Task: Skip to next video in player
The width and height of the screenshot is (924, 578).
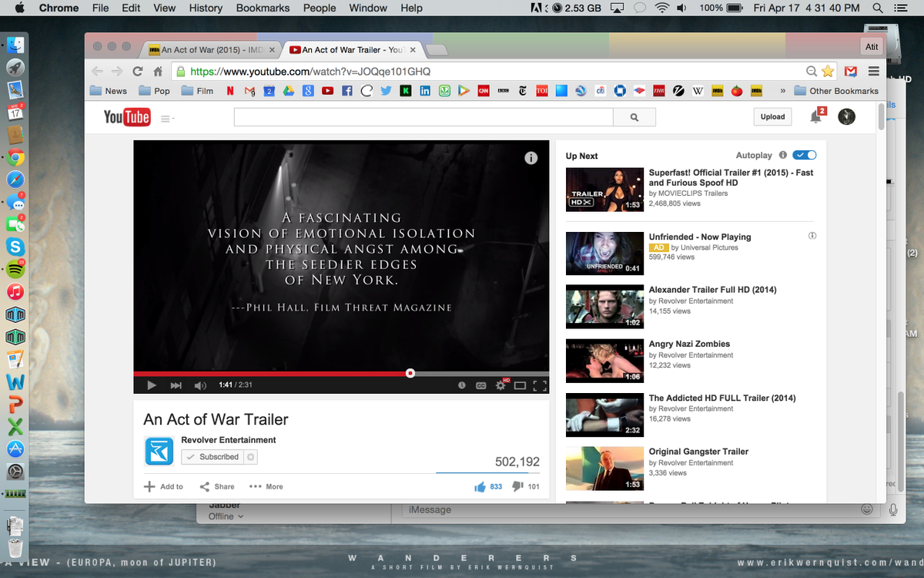Action: [176, 385]
